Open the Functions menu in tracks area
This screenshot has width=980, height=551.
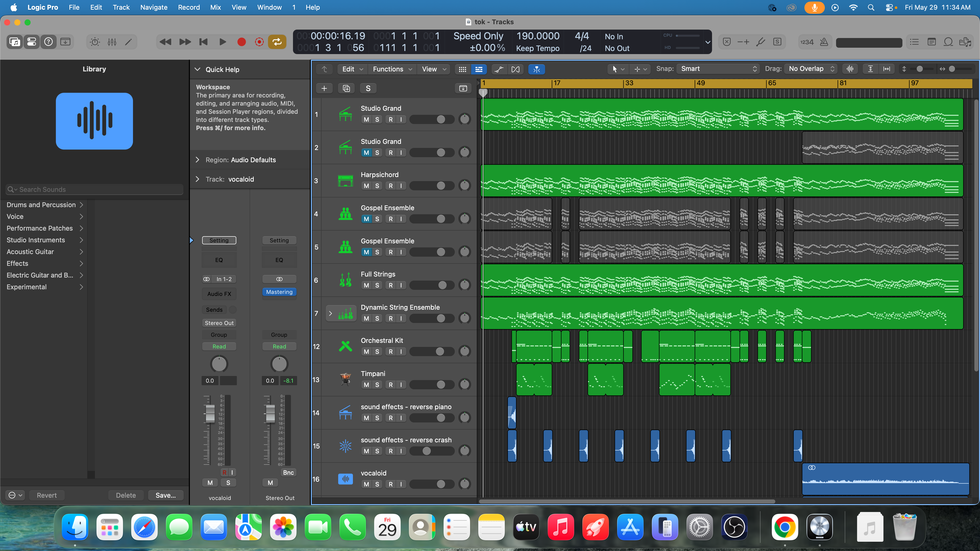(x=392, y=69)
